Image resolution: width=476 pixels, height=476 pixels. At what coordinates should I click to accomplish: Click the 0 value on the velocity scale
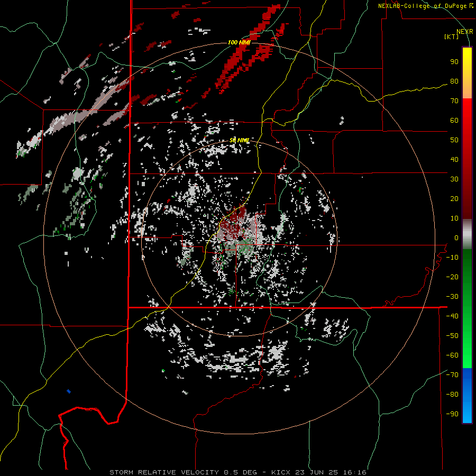456,238
